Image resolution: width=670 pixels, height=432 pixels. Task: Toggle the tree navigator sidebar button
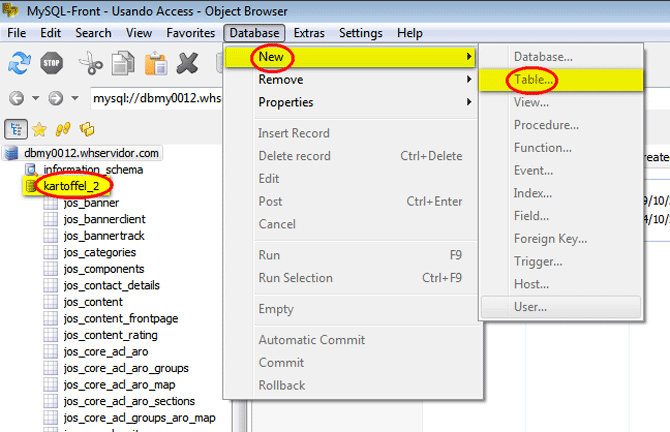(x=16, y=129)
